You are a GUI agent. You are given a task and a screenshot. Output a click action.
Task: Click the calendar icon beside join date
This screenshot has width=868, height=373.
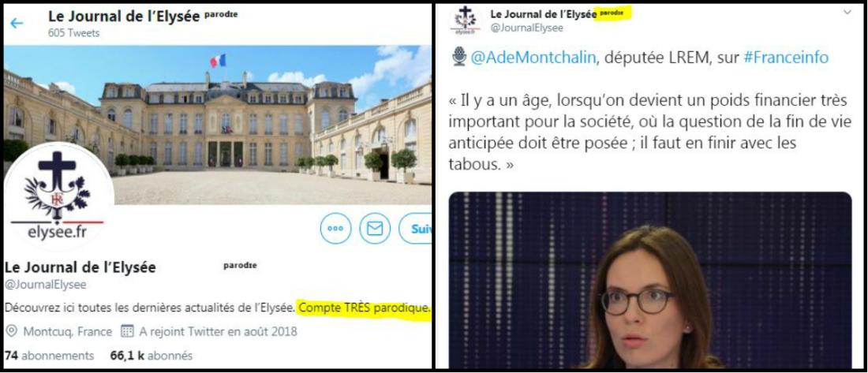[127, 331]
